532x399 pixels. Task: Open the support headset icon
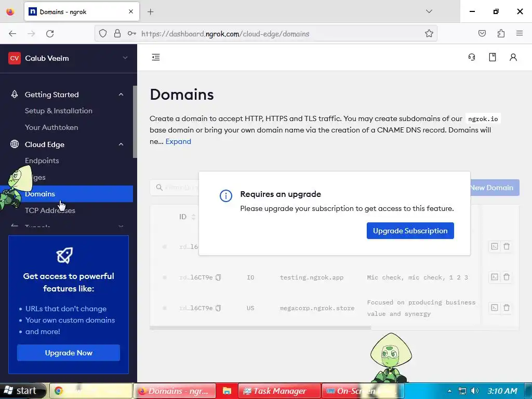(x=472, y=57)
